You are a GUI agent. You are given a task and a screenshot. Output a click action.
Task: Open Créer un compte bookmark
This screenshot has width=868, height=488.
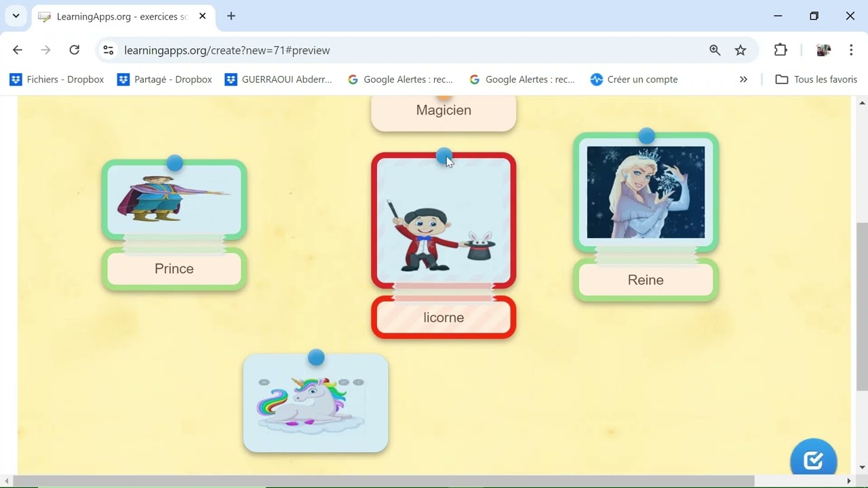point(634,79)
